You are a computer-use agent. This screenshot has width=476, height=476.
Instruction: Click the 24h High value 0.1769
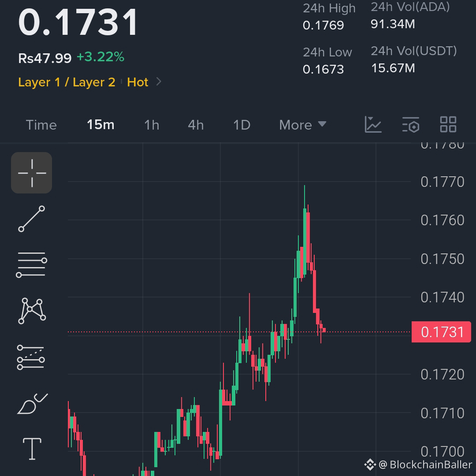324,25
